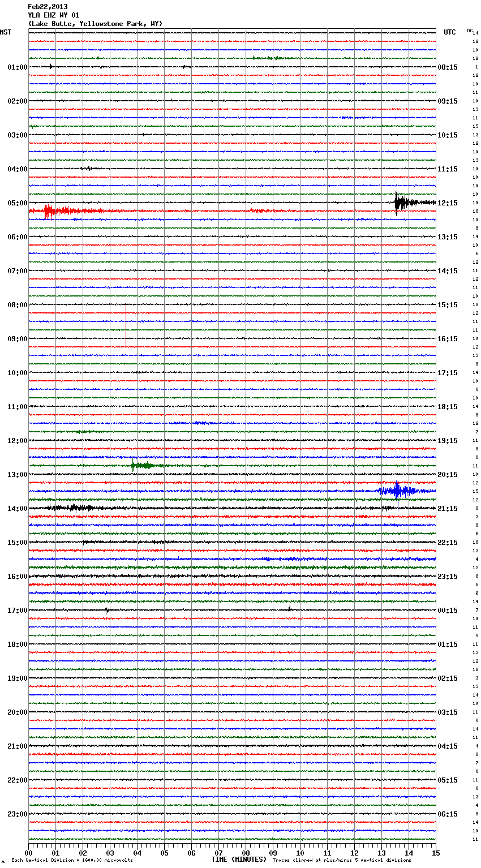Viewport: 481px width, 868px height.
Task: Click the 14:00 MST time label
Action: (x=18, y=509)
